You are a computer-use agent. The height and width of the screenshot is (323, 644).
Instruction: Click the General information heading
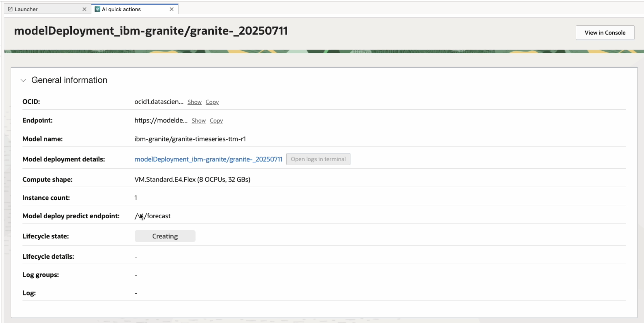click(69, 80)
